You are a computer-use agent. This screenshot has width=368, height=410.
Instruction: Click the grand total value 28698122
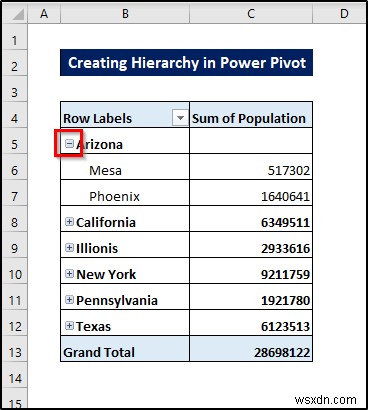coord(282,353)
